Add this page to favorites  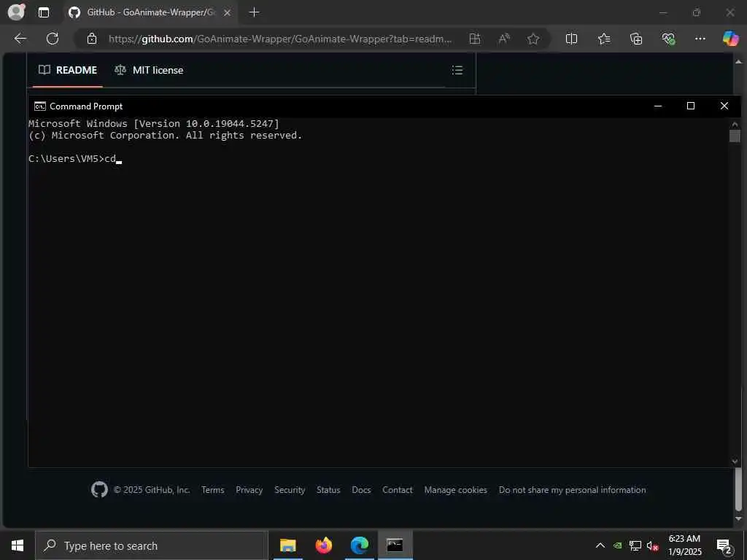533,39
